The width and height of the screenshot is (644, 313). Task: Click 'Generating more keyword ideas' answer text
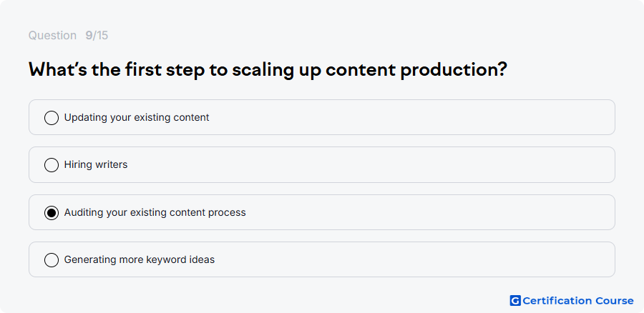pyautogui.click(x=140, y=259)
